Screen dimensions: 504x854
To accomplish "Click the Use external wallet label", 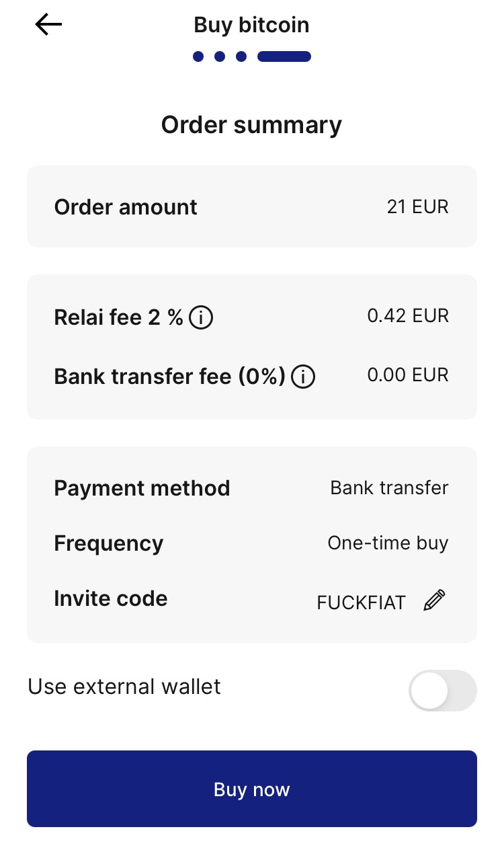I will [124, 687].
